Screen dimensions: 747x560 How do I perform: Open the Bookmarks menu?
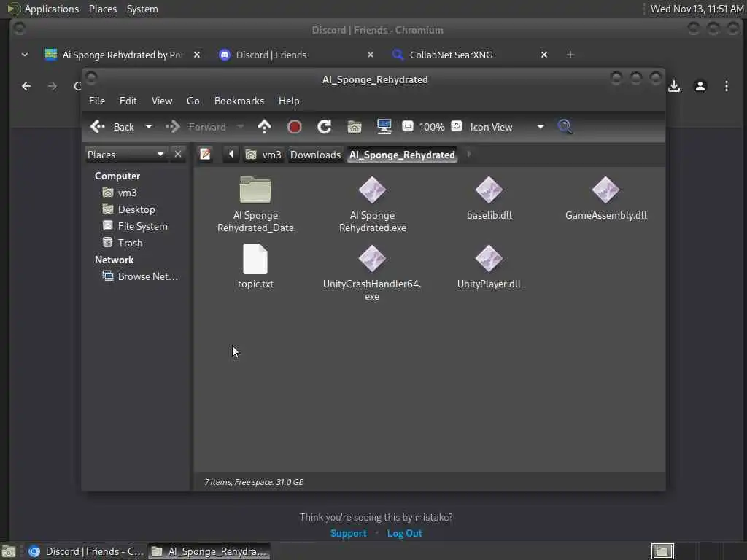tap(239, 101)
